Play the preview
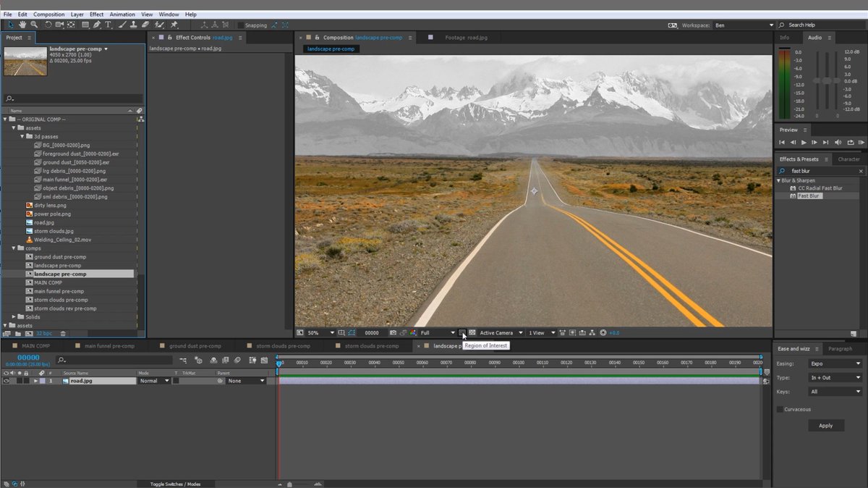Screen dimensions: 868x488 pos(804,143)
